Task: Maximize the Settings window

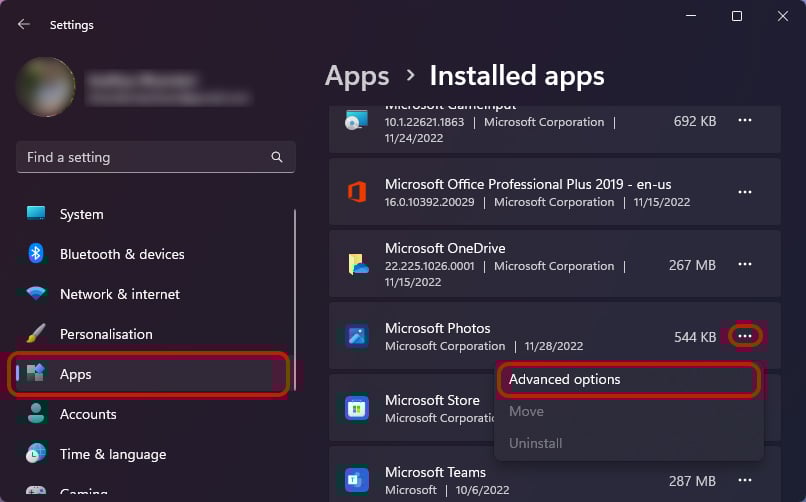Action: coord(737,16)
